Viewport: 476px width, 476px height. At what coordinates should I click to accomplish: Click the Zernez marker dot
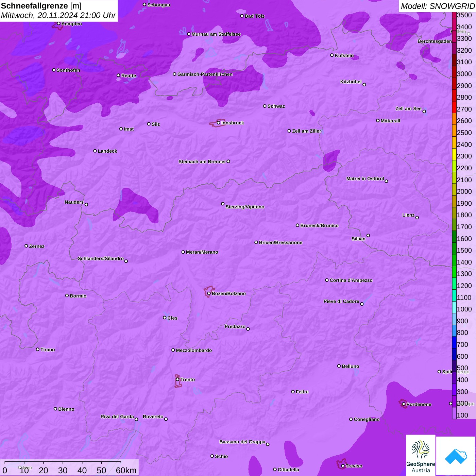(x=26, y=246)
